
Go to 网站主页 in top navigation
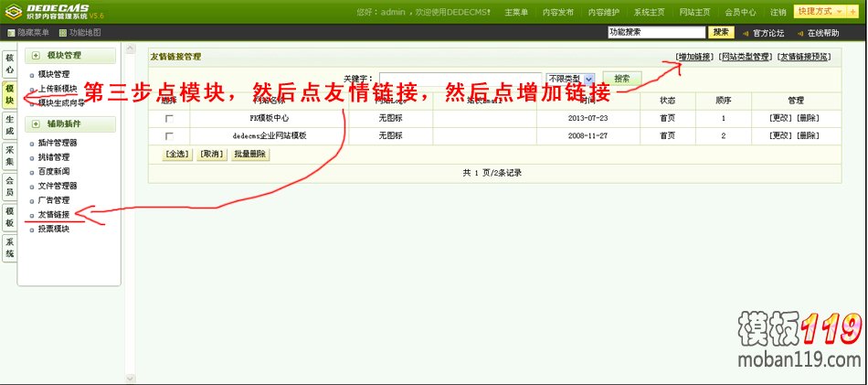694,12
